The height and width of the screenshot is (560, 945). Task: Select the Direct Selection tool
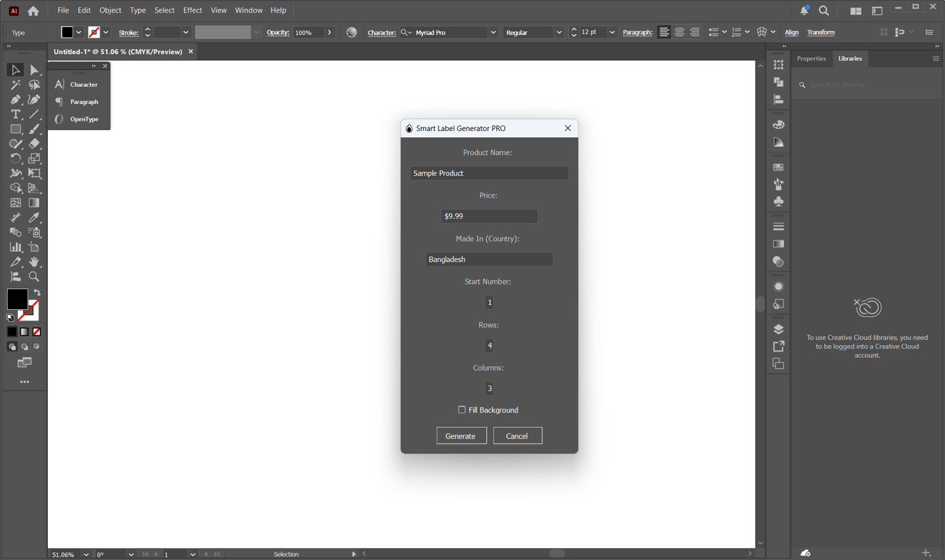tap(34, 70)
